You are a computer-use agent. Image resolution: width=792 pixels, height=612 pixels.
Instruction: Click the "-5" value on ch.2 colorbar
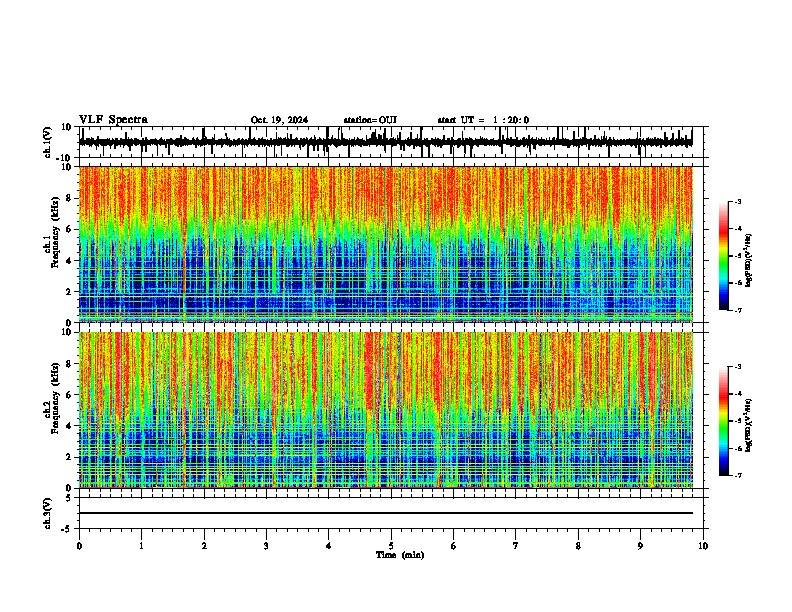(x=738, y=421)
